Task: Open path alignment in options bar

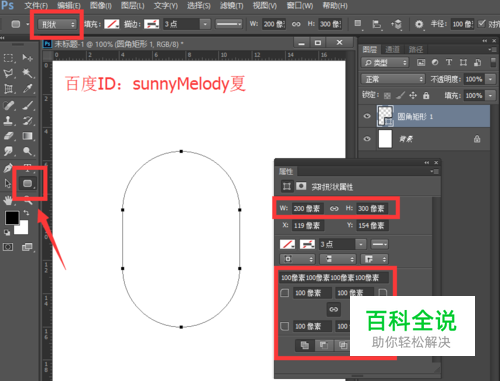Action: click(x=377, y=24)
